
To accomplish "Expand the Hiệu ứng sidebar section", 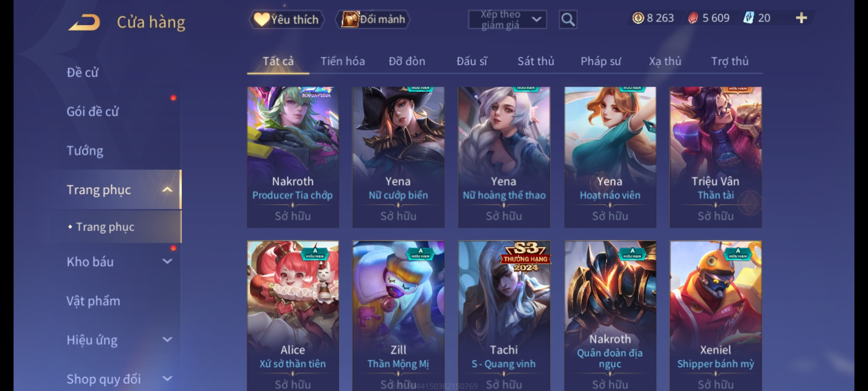I will click(x=167, y=340).
